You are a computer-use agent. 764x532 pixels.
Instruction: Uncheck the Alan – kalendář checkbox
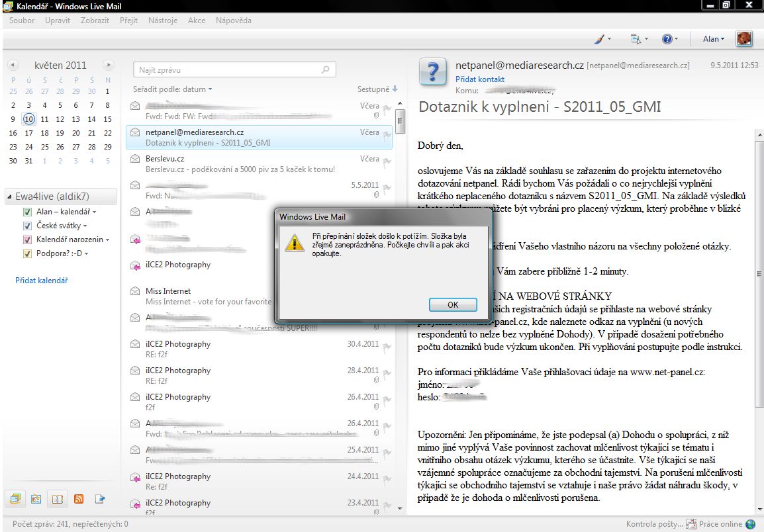pyautogui.click(x=28, y=212)
